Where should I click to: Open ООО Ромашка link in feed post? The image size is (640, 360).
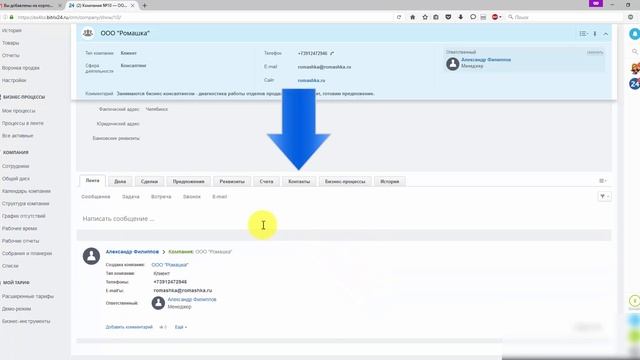click(170, 265)
